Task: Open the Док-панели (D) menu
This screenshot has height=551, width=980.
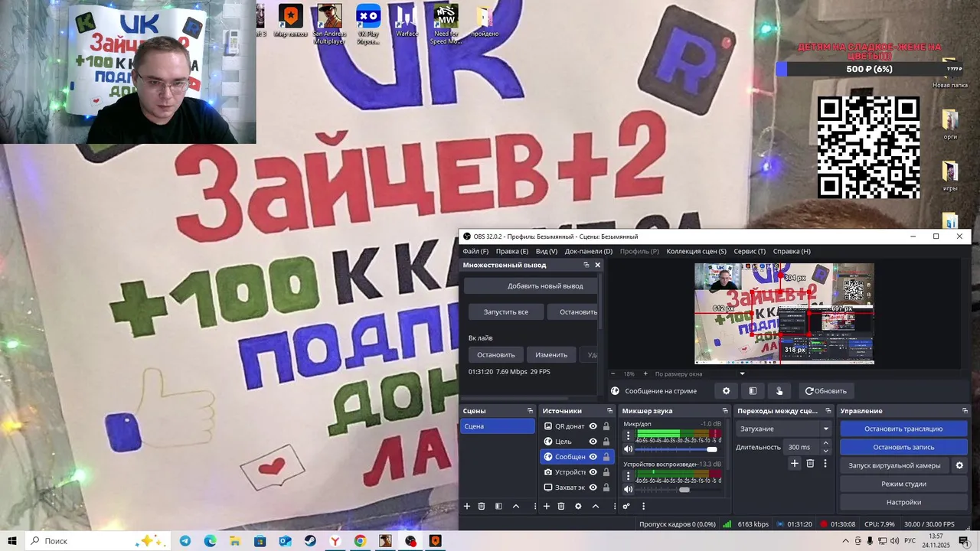Action: coord(589,251)
